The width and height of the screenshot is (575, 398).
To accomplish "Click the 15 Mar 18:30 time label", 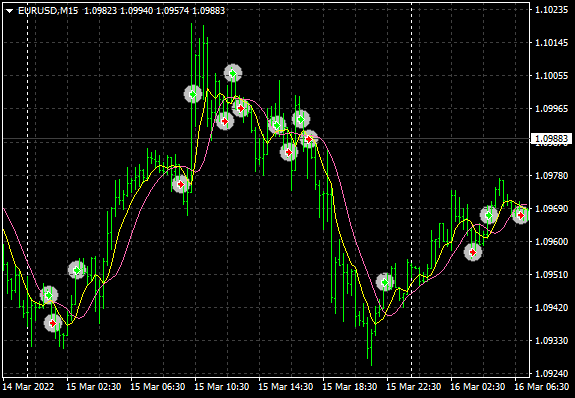I will 349,387.
